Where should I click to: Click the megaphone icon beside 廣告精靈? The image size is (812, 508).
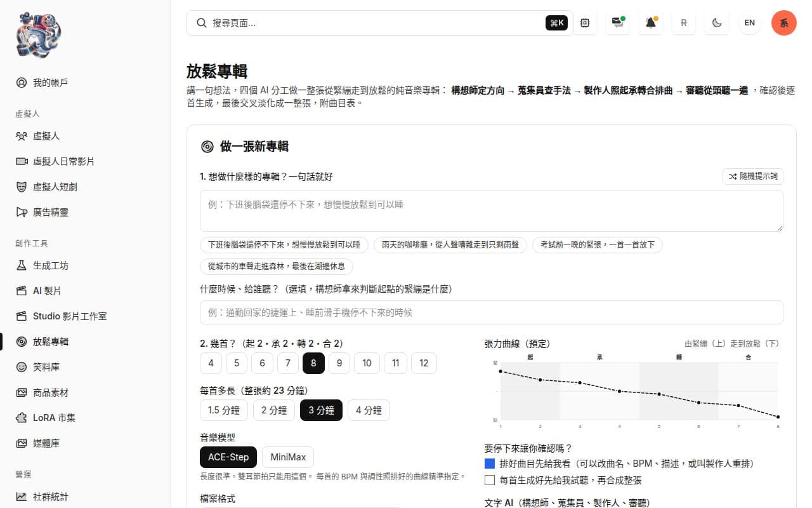pos(22,212)
